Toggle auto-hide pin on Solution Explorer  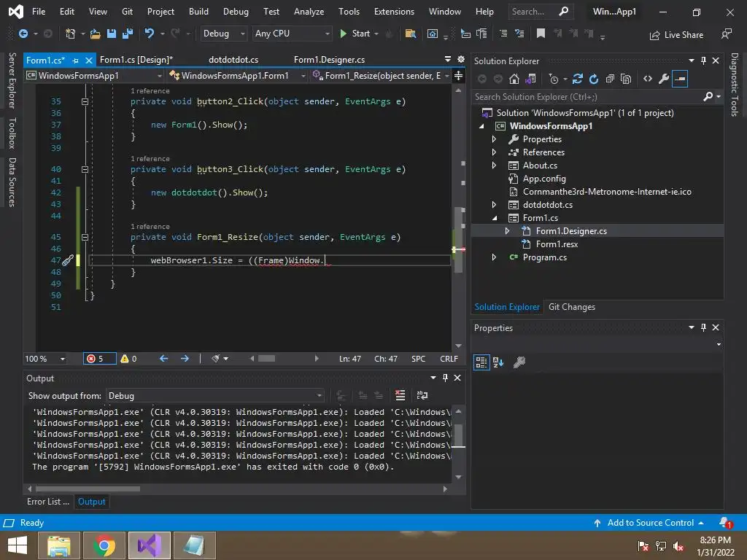click(x=704, y=61)
